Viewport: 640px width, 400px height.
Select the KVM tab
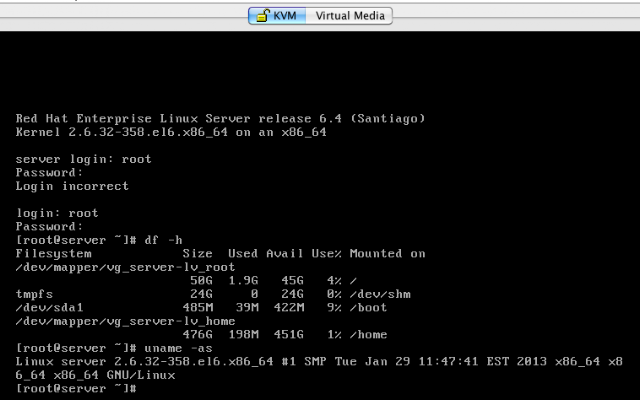coord(277,16)
